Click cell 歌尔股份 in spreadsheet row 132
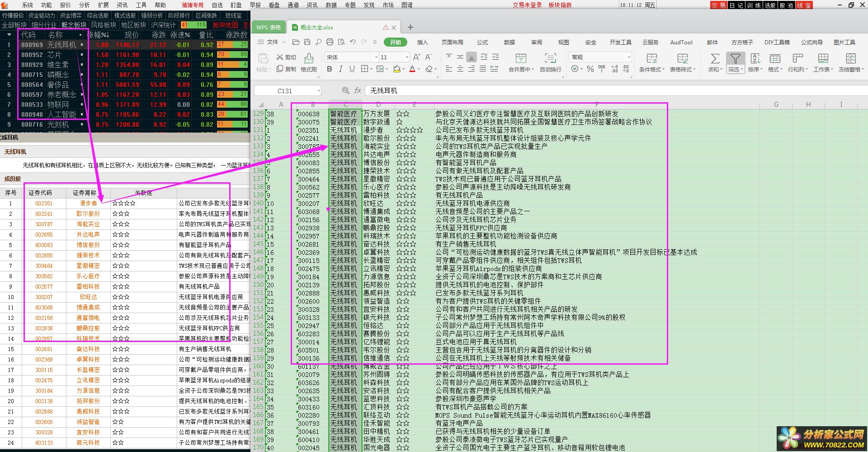 (x=377, y=138)
